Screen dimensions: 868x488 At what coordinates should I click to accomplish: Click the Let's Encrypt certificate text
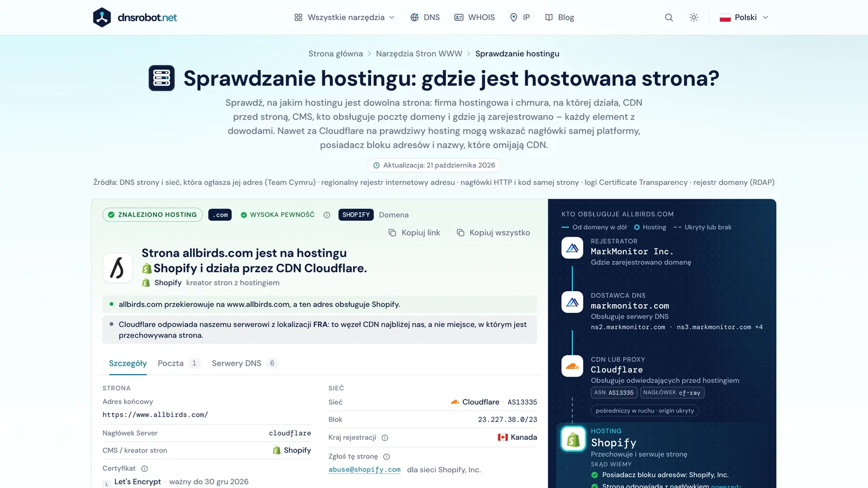point(138,481)
